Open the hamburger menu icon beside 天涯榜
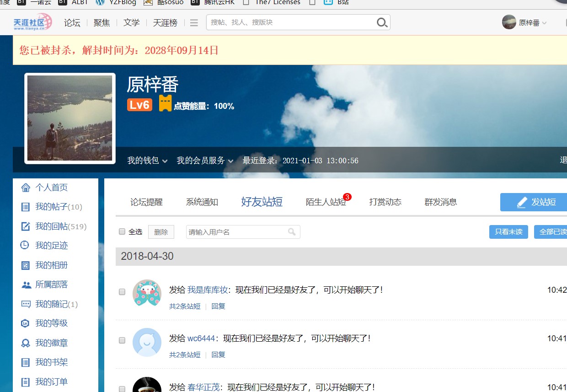The width and height of the screenshot is (567, 392). tap(194, 23)
